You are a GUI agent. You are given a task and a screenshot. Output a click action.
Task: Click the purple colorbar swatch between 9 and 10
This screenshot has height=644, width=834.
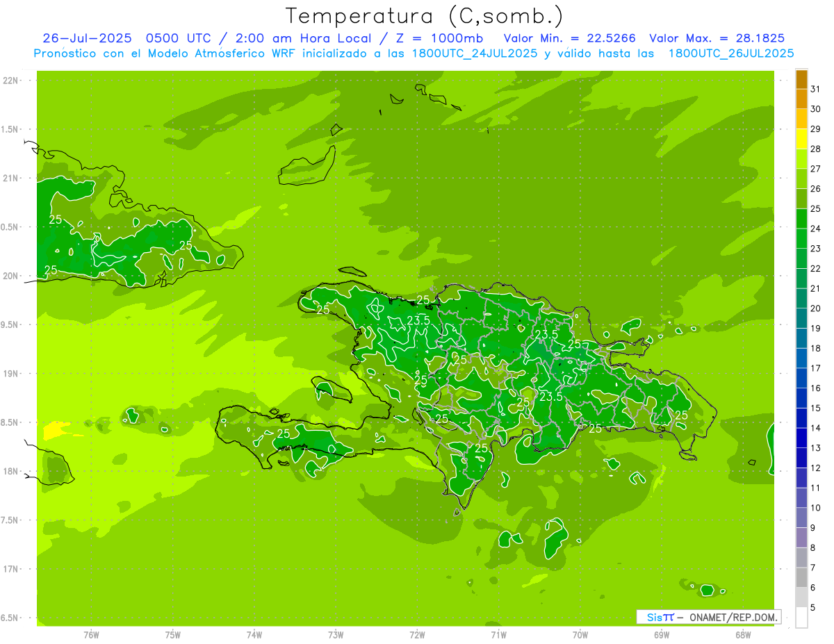pyautogui.click(x=801, y=518)
